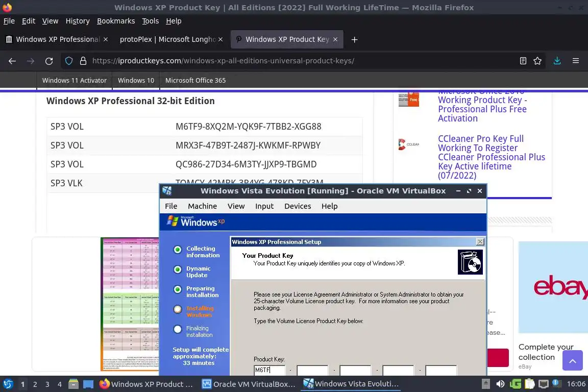Toggle Firefox reader view icon
Image resolution: width=588 pixels, height=392 pixels.
tap(523, 61)
